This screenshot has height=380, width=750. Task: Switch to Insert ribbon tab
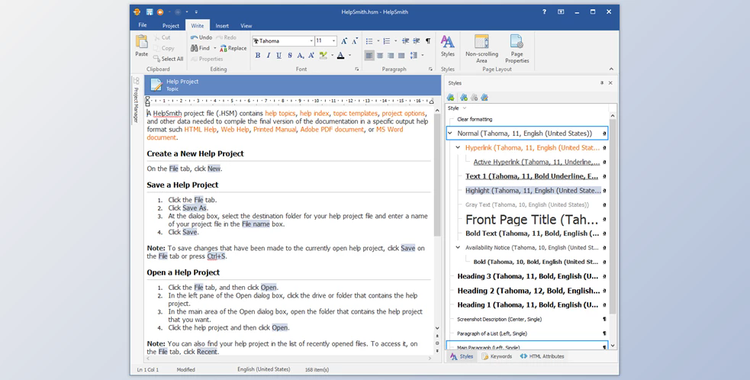click(x=222, y=26)
